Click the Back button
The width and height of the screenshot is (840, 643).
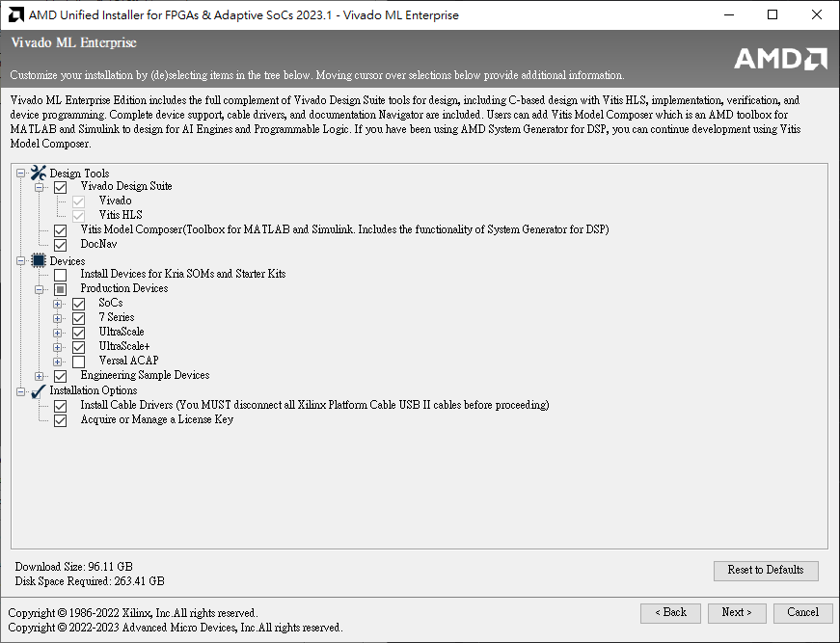pyautogui.click(x=670, y=612)
